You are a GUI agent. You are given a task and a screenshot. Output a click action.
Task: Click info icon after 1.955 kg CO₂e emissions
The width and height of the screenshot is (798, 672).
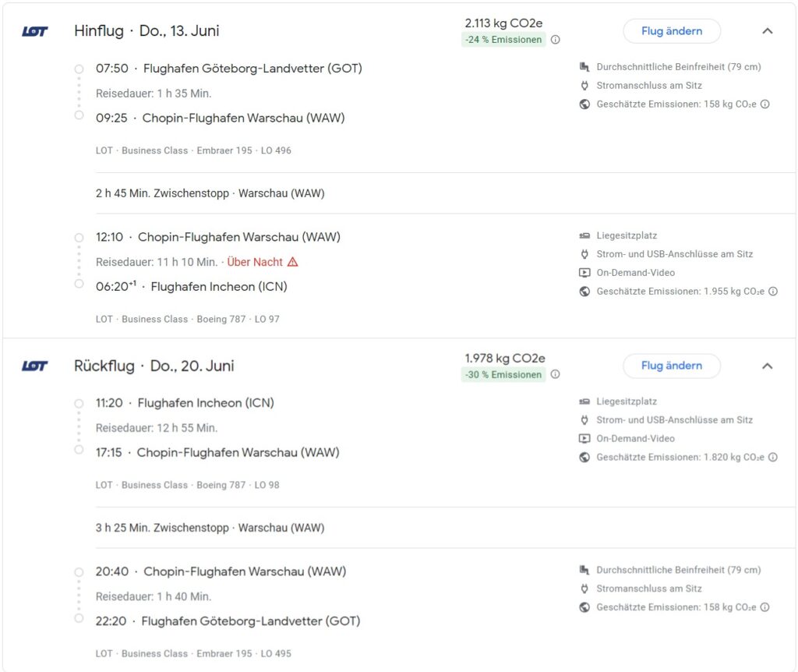click(773, 292)
